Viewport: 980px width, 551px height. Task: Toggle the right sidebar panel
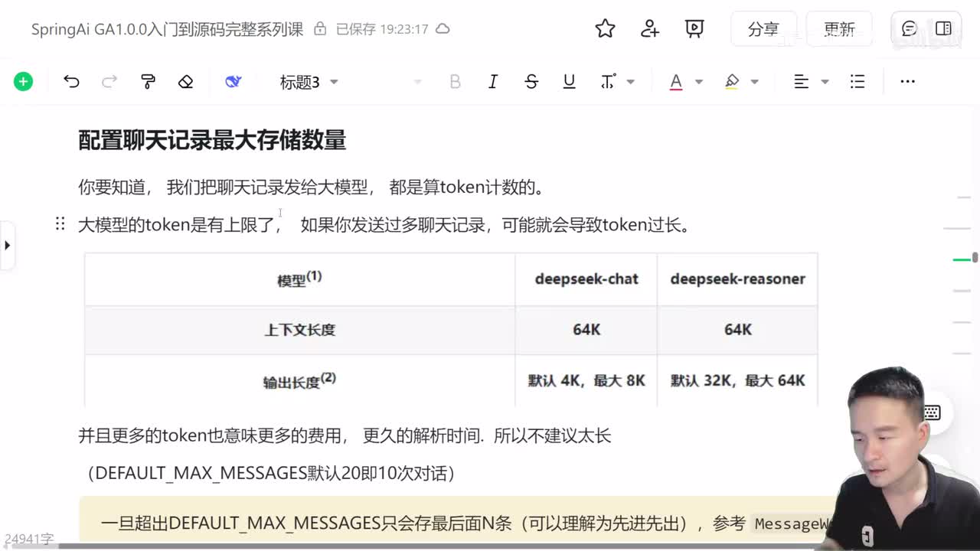[943, 29]
